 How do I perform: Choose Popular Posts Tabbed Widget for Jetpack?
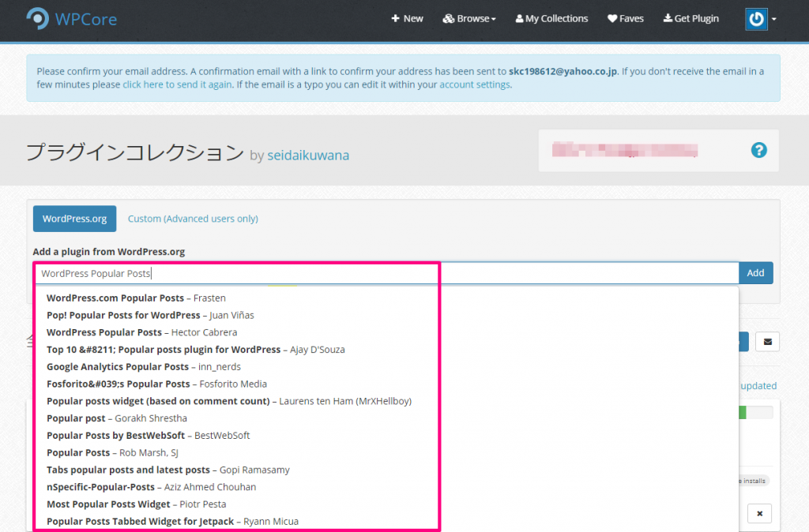point(172,521)
